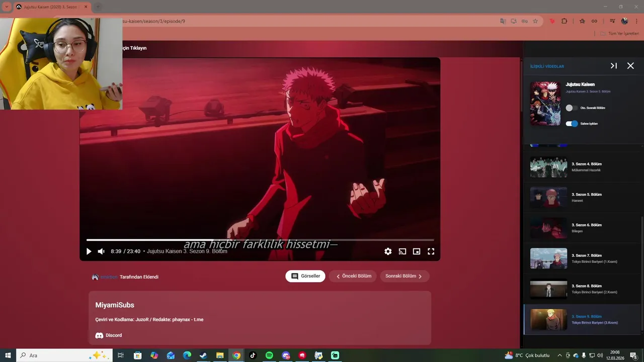Turn off Sahne Işıkları switch
Viewport: 644px width, 362px height.
pyautogui.click(x=572, y=124)
